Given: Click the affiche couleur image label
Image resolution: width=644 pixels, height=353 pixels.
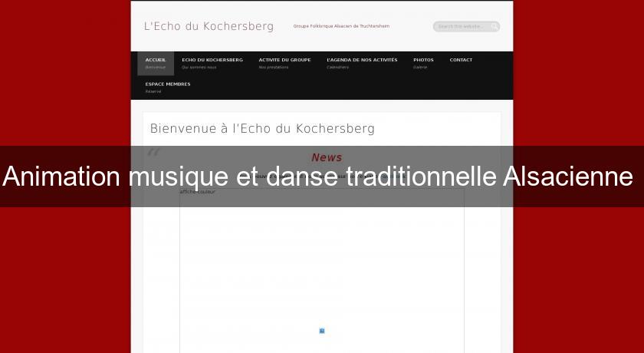Looking at the screenshot, I should coord(198,192).
